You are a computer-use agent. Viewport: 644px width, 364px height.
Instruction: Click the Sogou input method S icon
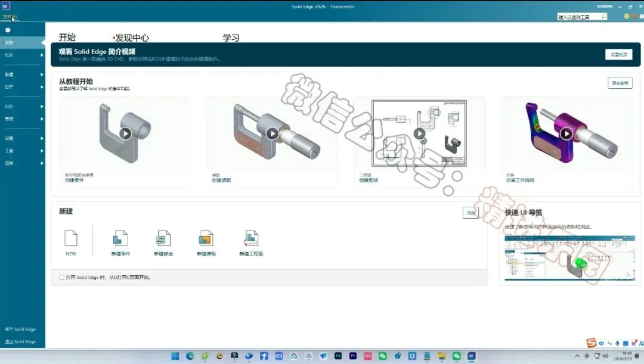click(x=591, y=343)
